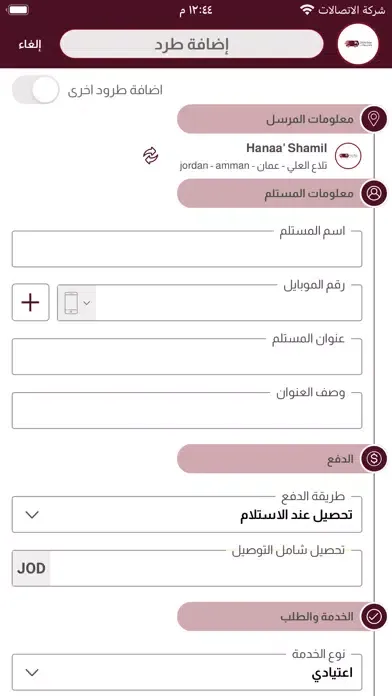Tap the checkmark icon for service and order

(x=374, y=617)
